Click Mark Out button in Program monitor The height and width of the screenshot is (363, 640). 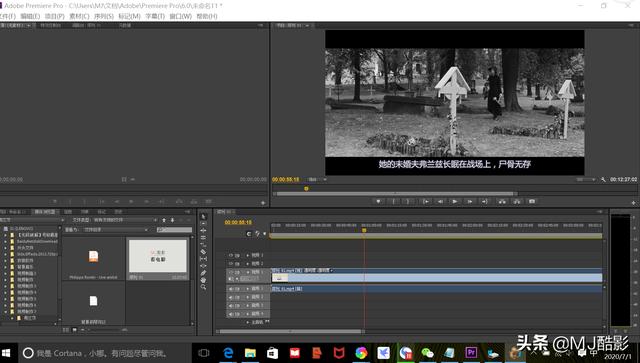pos(408,201)
